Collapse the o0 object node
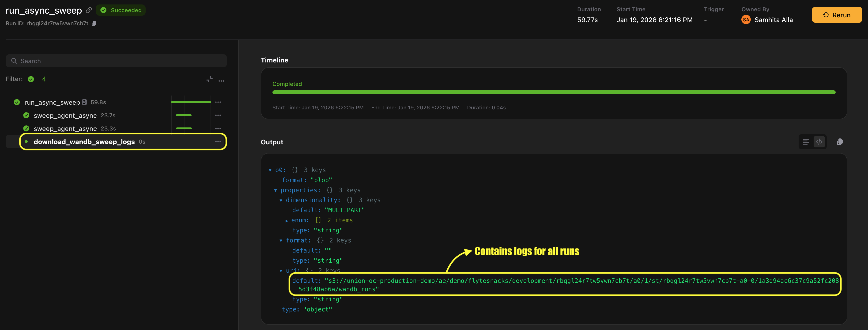Viewport: 868px width, 330px height. point(270,170)
